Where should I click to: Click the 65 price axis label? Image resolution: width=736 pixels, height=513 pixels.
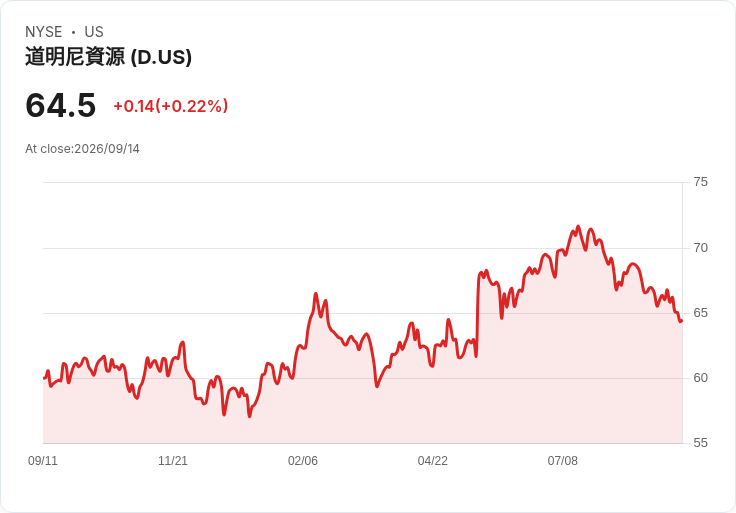(700, 313)
